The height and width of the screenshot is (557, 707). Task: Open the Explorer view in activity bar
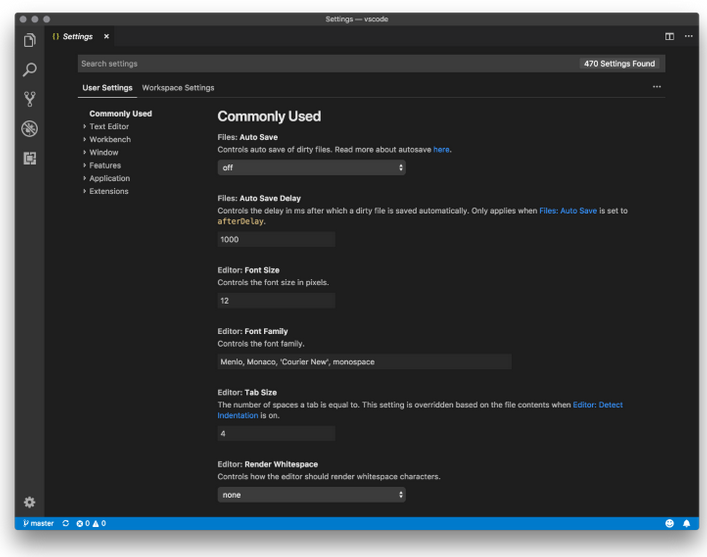tap(29, 40)
